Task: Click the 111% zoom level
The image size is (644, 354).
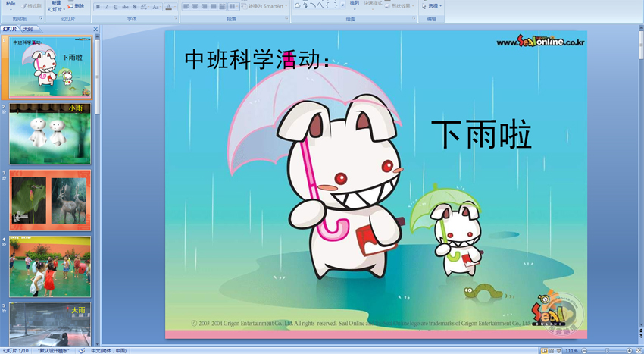Action: [571, 351]
